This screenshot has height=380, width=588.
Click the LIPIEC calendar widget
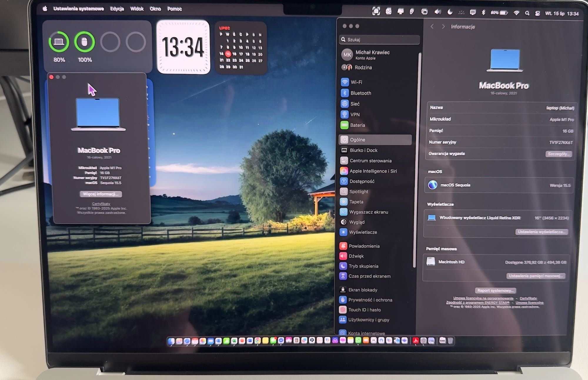pos(241,48)
